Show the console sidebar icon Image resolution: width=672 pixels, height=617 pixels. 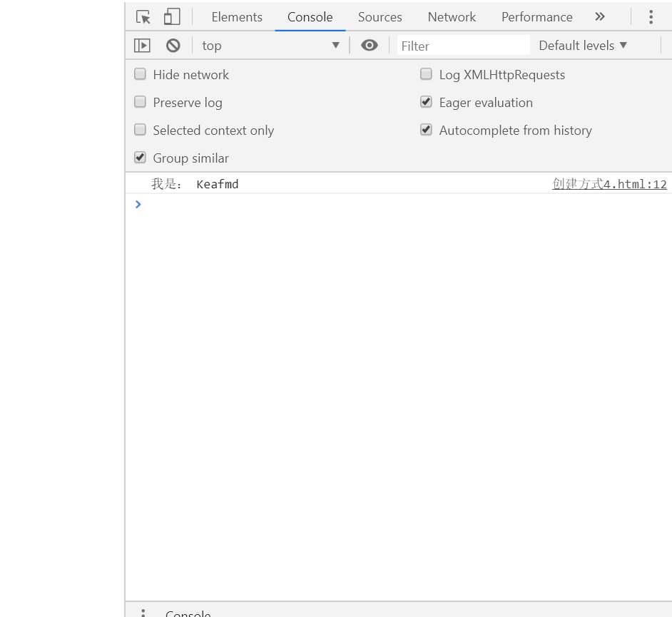coord(142,46)
